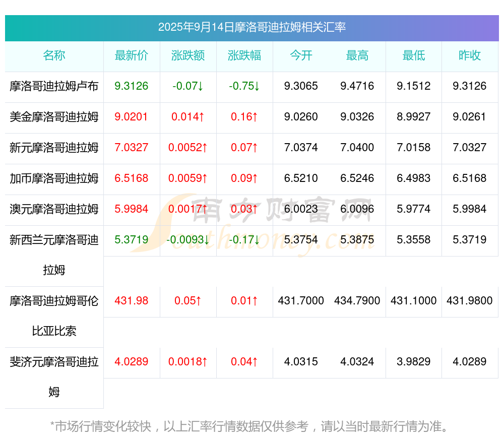
Task: Click the disclaimer note starting with *市场行情变化较快
Action: 249,426
